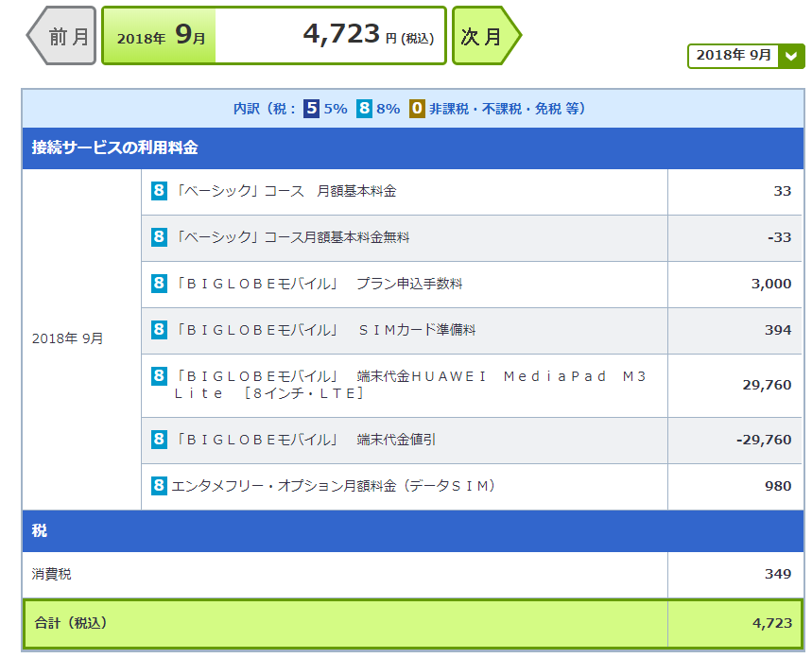Select the 接続サービスの利用料金 section header

pyautogui.click(x=114, y=148)
